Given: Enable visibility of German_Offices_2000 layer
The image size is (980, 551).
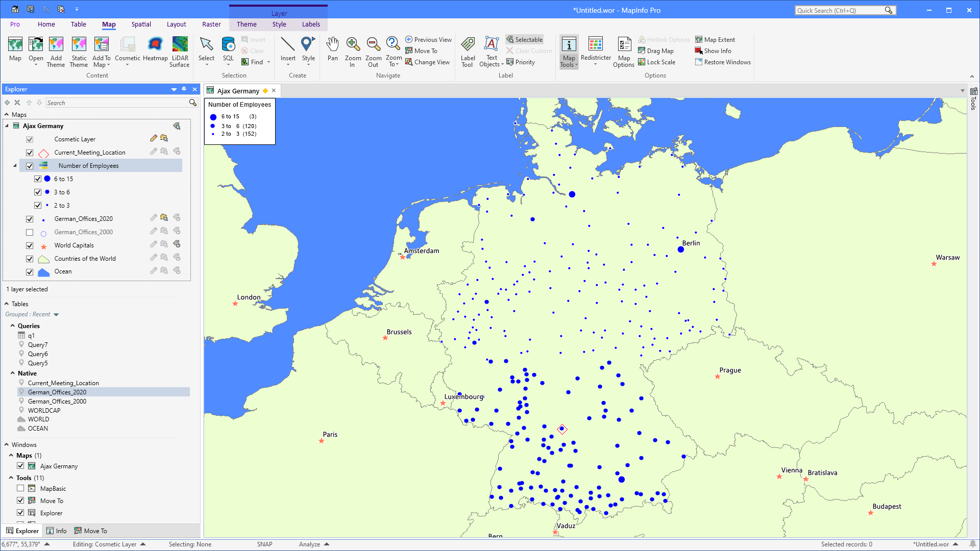Looking at the screenshot, I should coord(30,232).
